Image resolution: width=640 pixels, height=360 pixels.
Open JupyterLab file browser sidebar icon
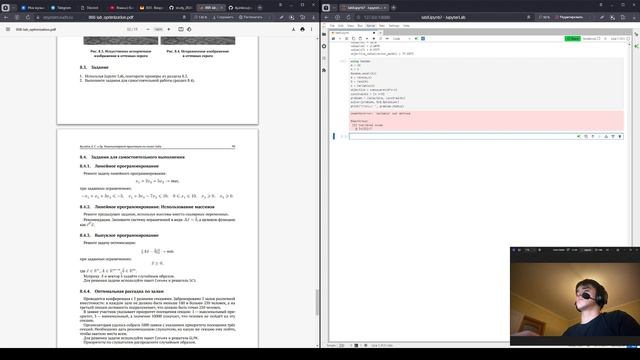324,34
